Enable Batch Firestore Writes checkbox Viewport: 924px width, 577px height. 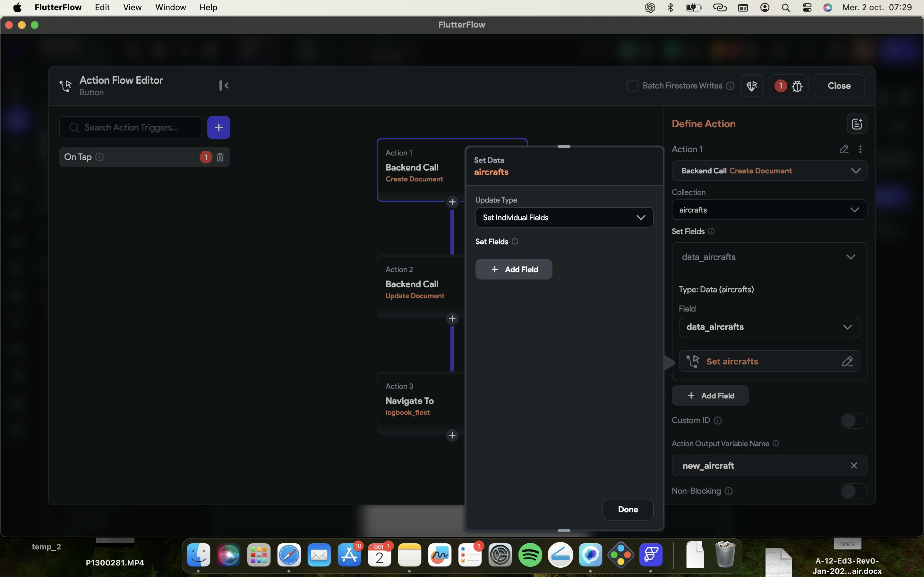click(632, 86)
